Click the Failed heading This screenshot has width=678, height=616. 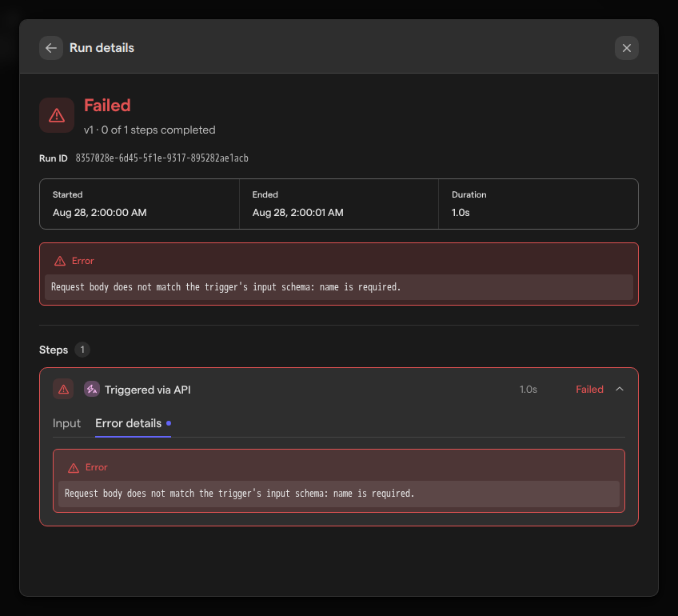[107, 106]
